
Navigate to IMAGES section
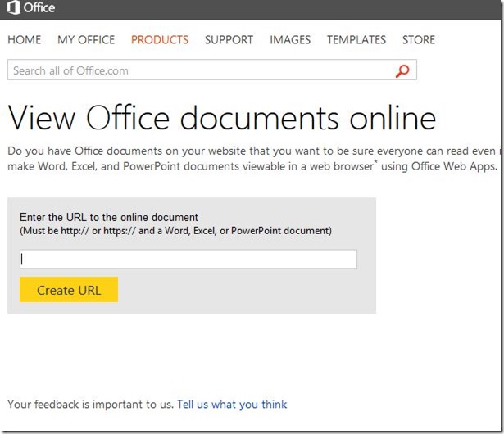point(290,40)
